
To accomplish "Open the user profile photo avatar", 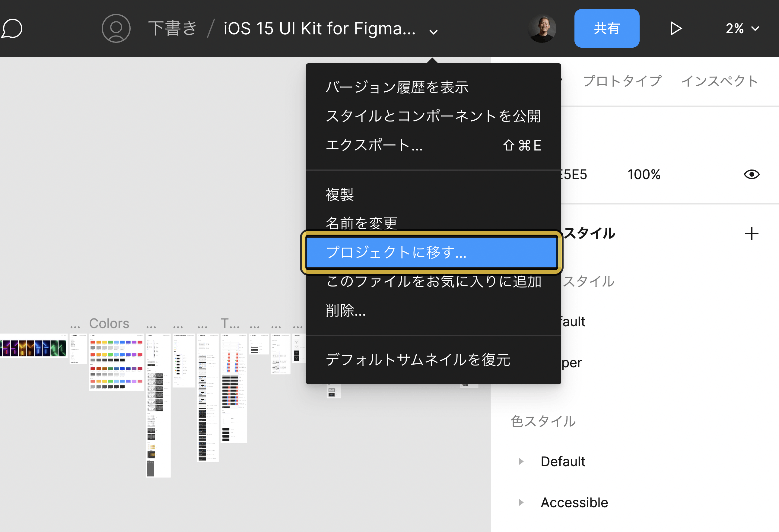I will [542, 28].
